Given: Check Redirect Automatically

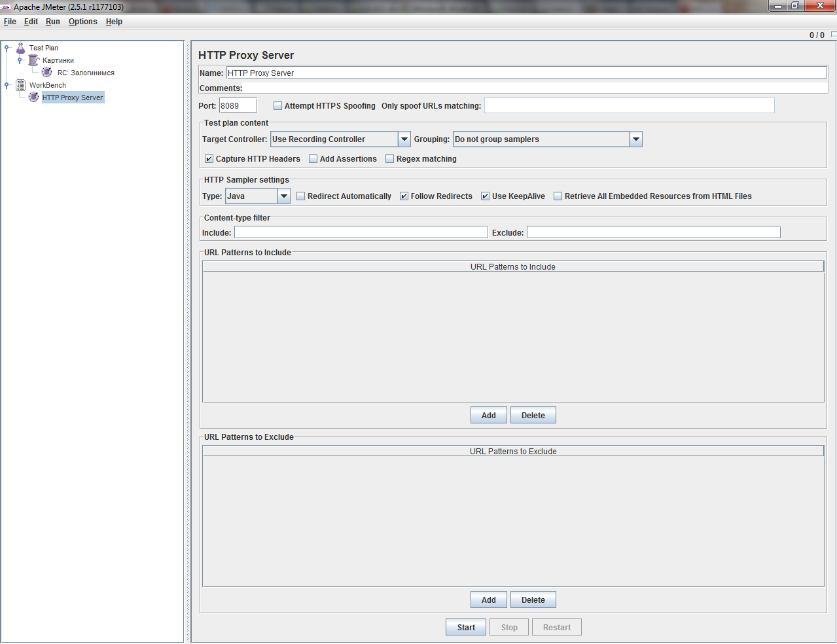Looking at the screenshot, I should coord(301,196).
